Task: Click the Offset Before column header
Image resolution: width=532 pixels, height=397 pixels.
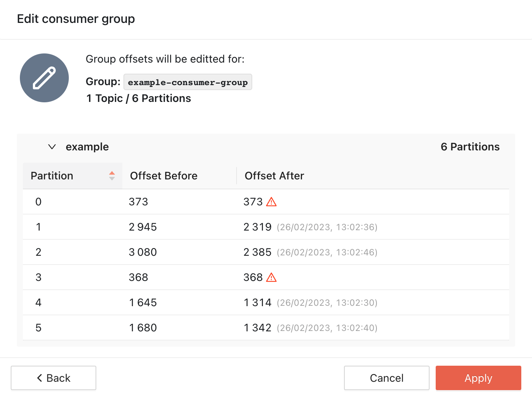Action: pyautogui.click(x=180, y=176)
